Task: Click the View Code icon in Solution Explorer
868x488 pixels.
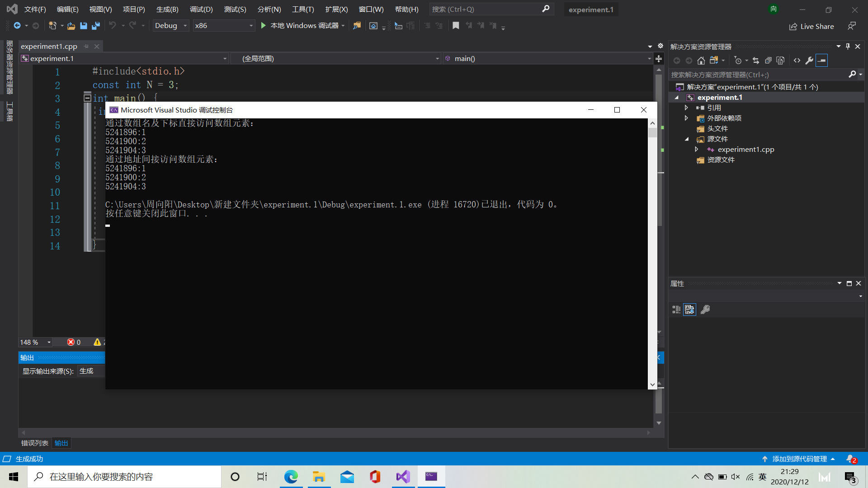Action: [797, 61]
